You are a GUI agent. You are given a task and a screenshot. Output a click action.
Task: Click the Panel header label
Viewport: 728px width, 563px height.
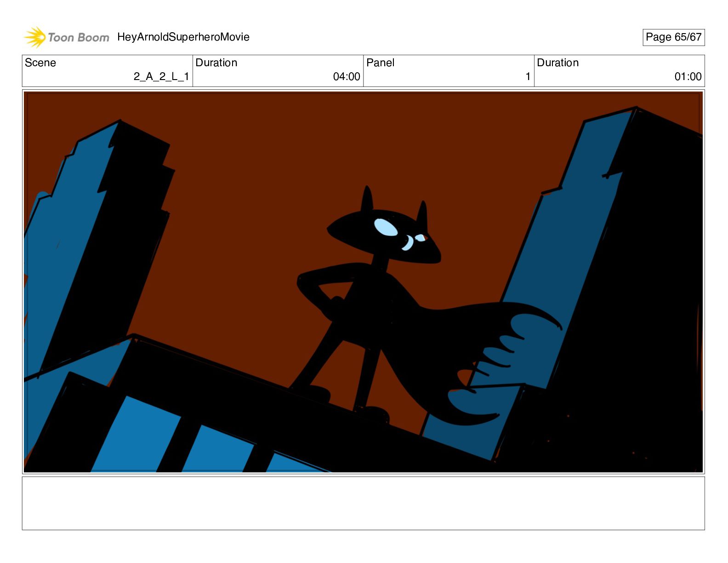pos(381,63)
